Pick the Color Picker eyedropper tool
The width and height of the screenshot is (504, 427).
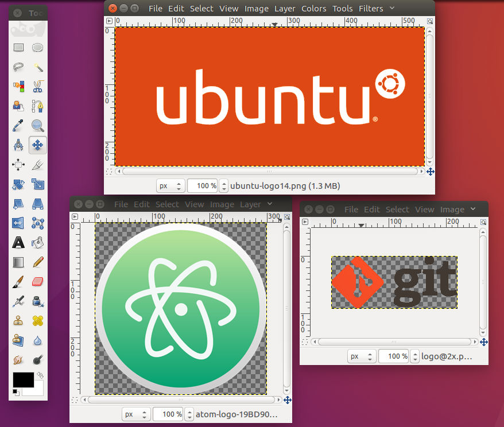pyautogui.click(x=18, y=126)
